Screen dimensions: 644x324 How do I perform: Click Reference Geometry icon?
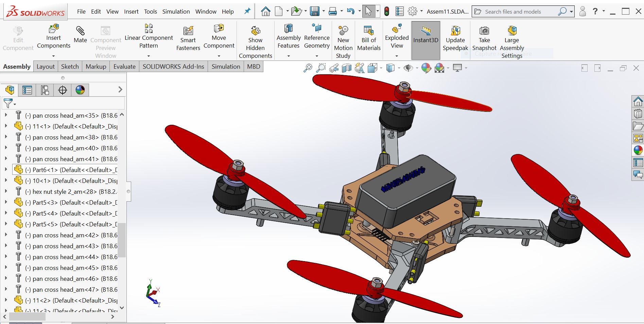pyautogui.click(x=317, y=28)
